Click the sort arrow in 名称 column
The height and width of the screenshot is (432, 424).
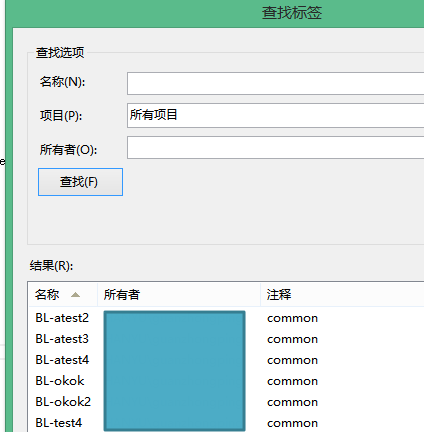(75, 295)
